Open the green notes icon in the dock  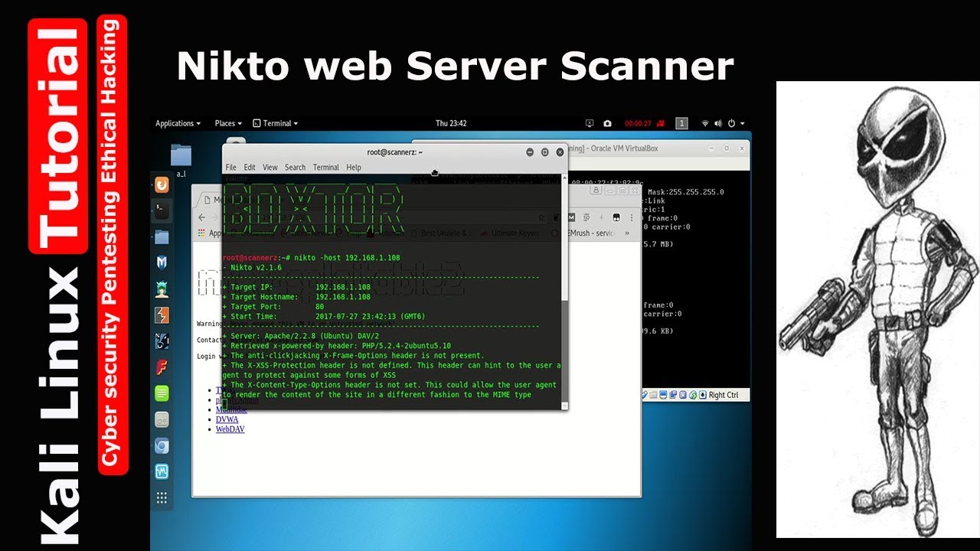pos(162,393)
